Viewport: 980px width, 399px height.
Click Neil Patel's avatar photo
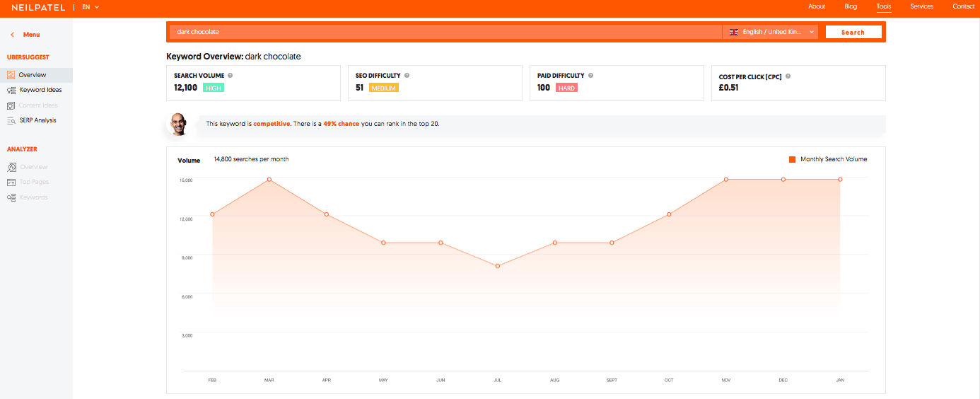[x=177, y=123]
